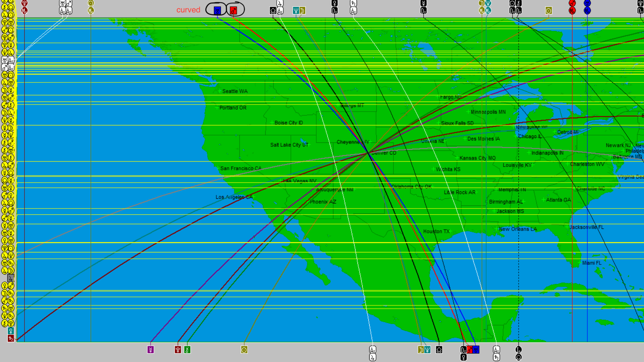Image resolution: width=644 pixels, height=362 pixels.
Task: Click the circled red Mars square at top
Action: pos(233,10)
